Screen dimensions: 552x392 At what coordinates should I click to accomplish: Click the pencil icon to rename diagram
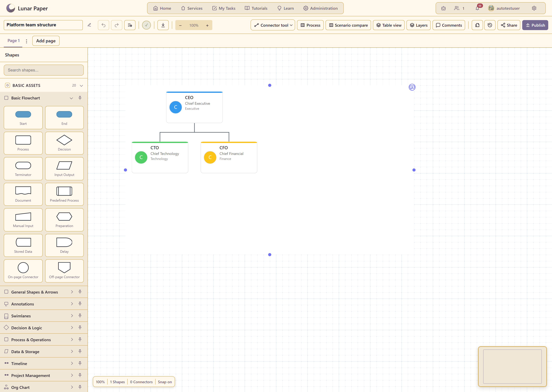pyautogui.click(x=89, y=25)
